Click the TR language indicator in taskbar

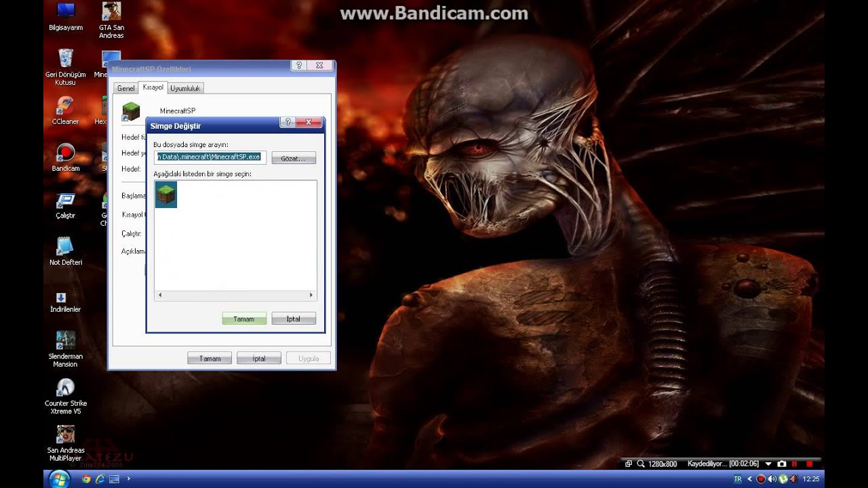(x=738, y=479)
